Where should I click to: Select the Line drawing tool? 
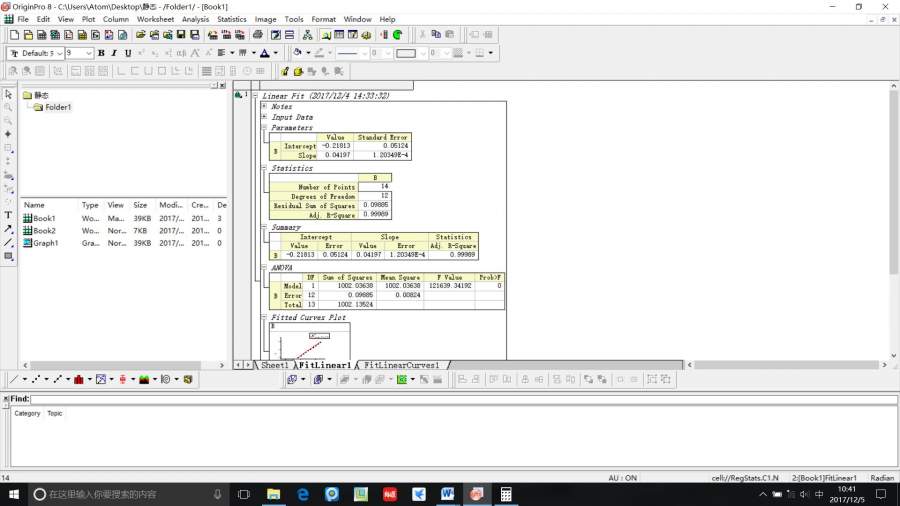[8, 242]
